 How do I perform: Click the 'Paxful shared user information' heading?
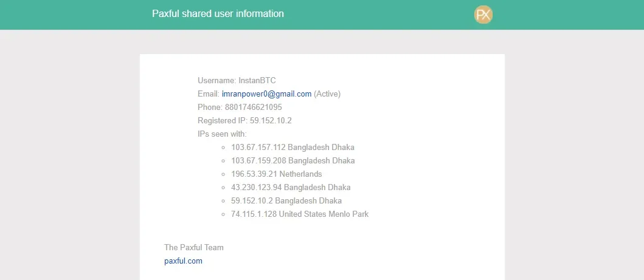coord(218,13)
